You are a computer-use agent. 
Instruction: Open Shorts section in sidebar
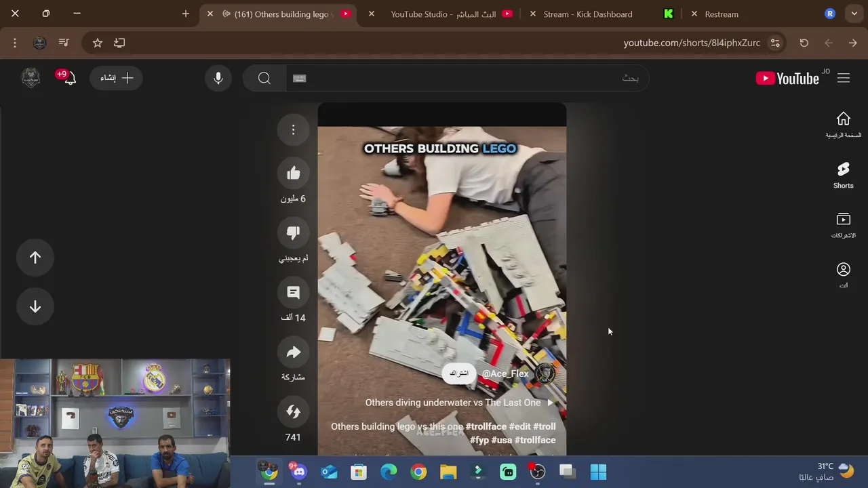click(843, 175)
